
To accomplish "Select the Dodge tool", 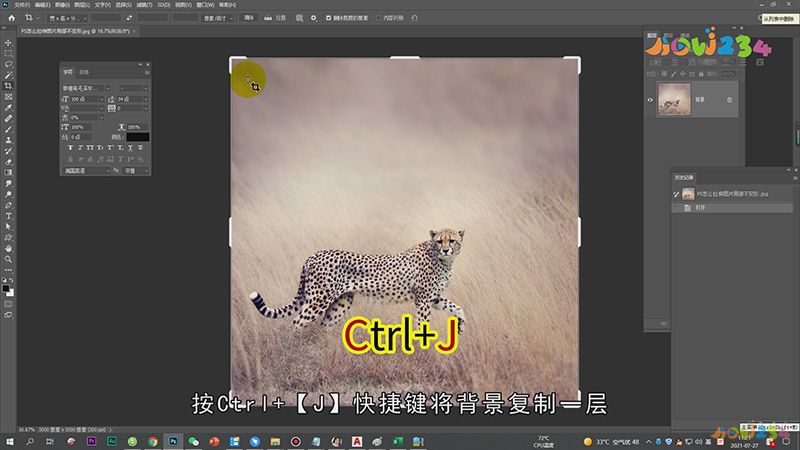I will click(8, 194).
